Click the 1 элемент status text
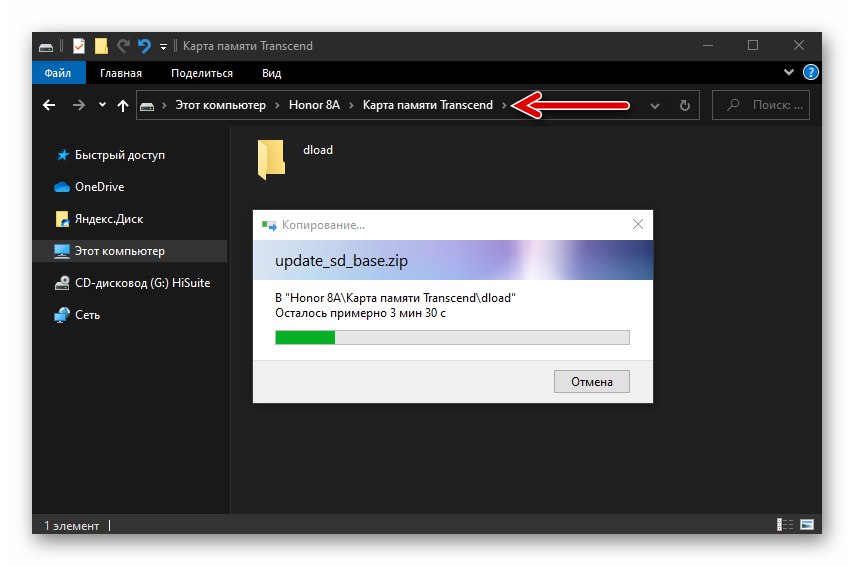This screenshot has height=566, width=854. (71, 526)
